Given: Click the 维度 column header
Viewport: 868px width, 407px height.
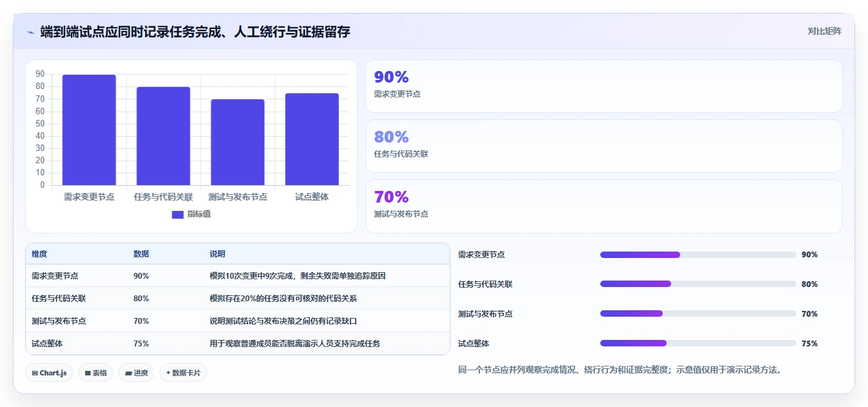Looking at the screenshot, I should (x=39, y=254).
